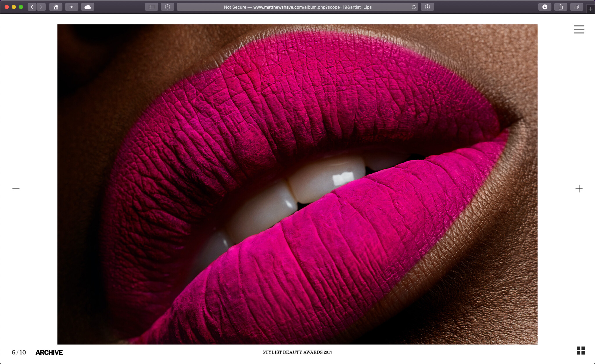595x364 pixels.
Task: Open the site info button
Action: 427,7
